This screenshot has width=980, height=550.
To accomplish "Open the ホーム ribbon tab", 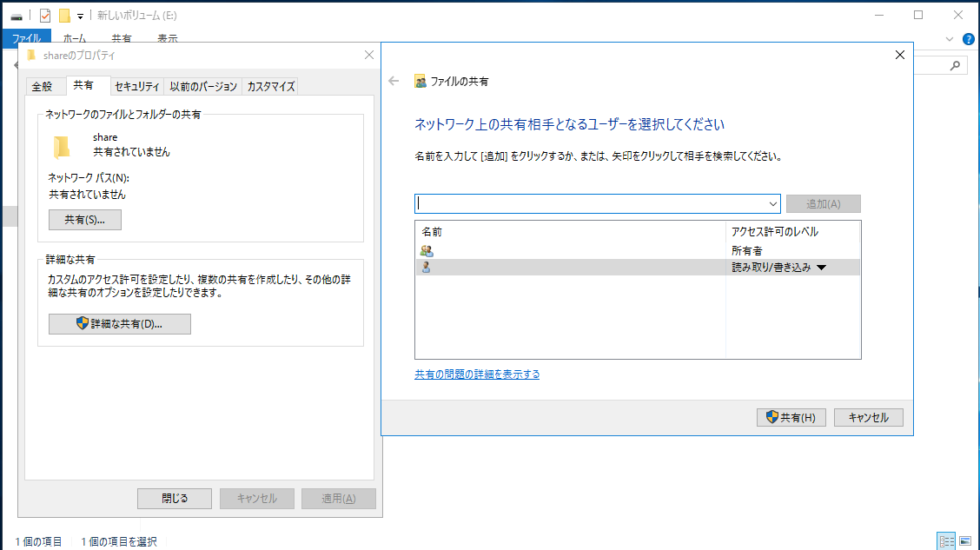I will [x=75, y=39].
